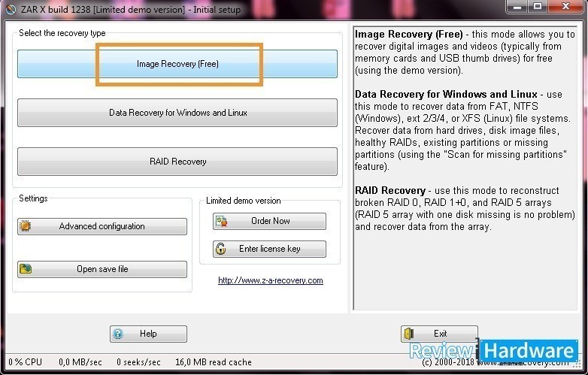Click the certificate icon on Order Now
588x375 pixels.
(221, 221)
